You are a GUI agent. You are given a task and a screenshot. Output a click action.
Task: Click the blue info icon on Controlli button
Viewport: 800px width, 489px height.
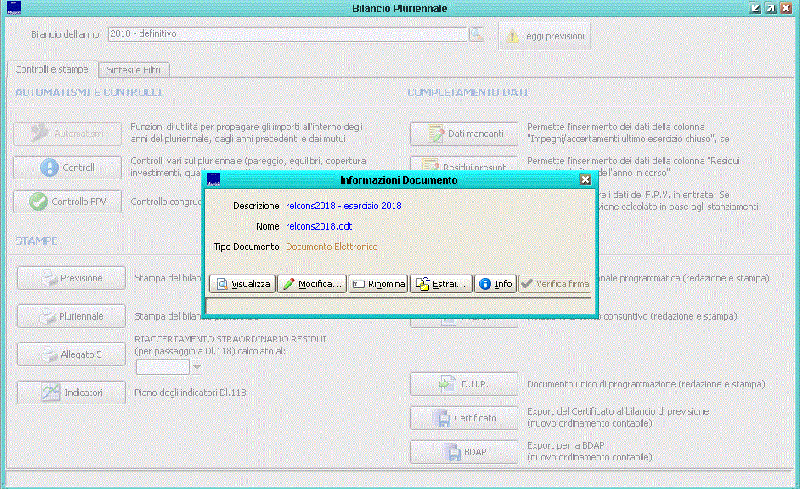tap(49, 167)
